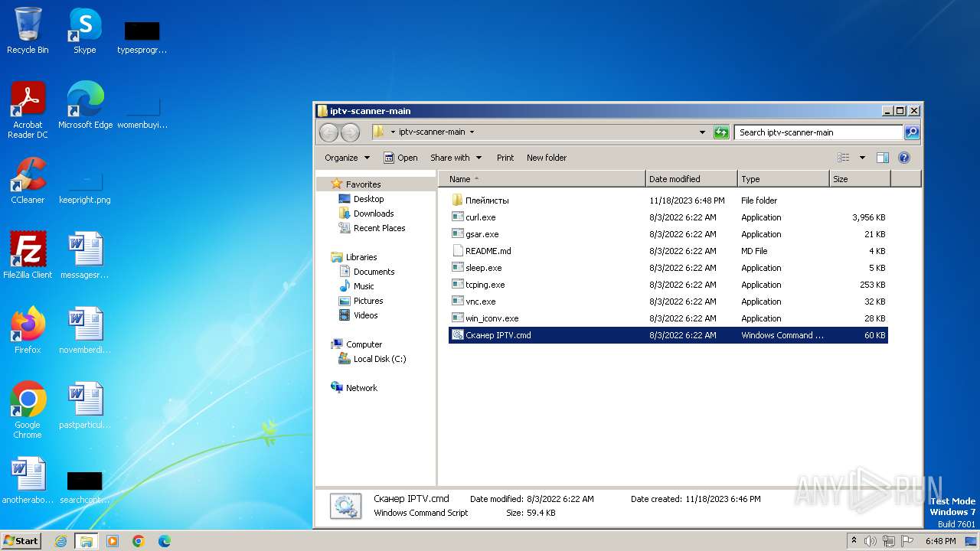Click the search magnifier button
Image resolution: width=980 pixels, height=551 pixels.
click(912, 132)
